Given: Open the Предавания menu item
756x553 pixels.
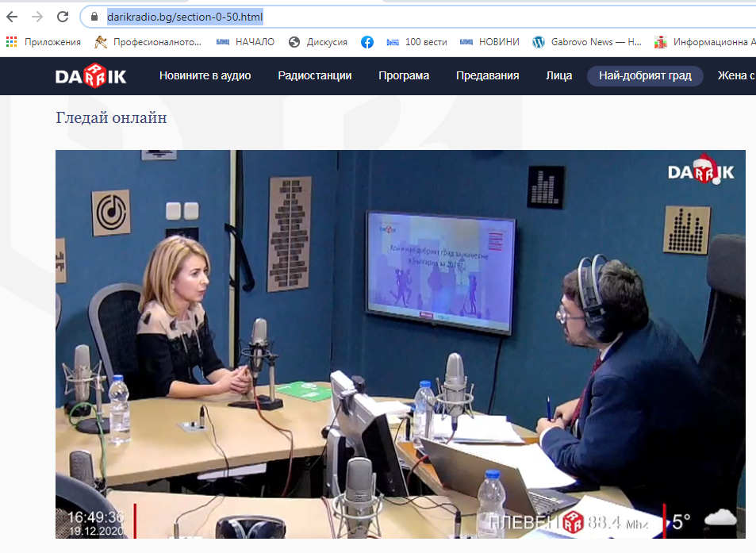Looking at the screenshot, I should (487, 76).
